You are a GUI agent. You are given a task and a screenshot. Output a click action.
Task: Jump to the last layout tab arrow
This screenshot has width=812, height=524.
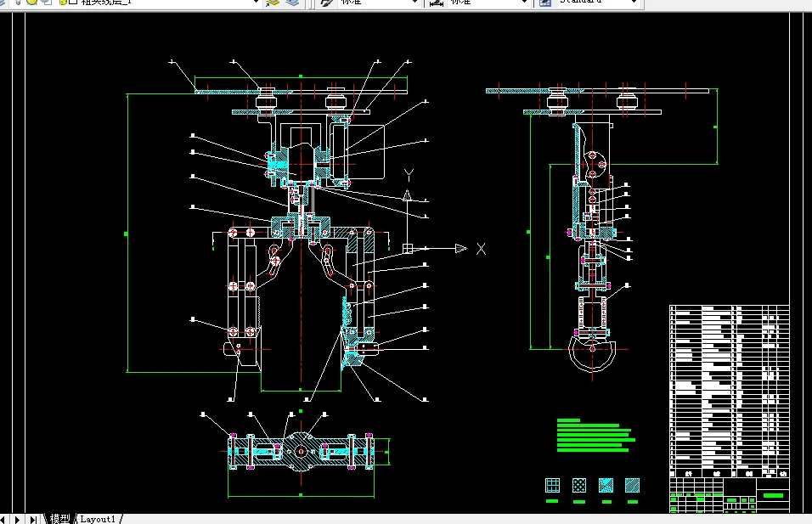(x=32, y=520)
